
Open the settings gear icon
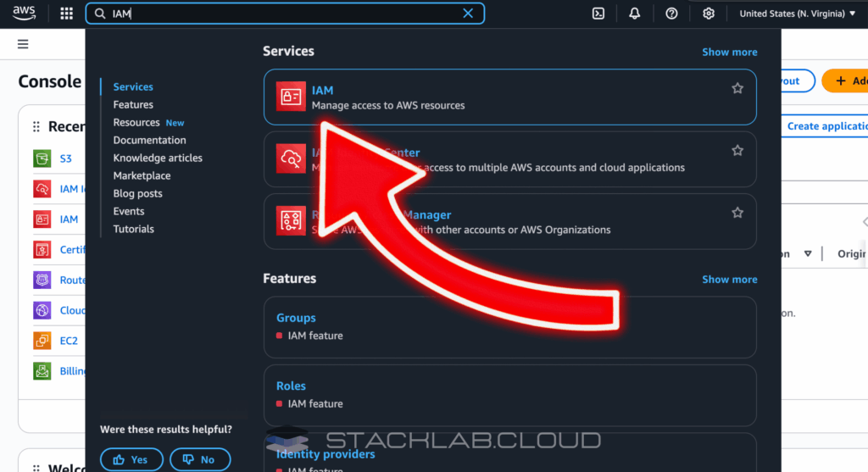click(x=709, y=14)
